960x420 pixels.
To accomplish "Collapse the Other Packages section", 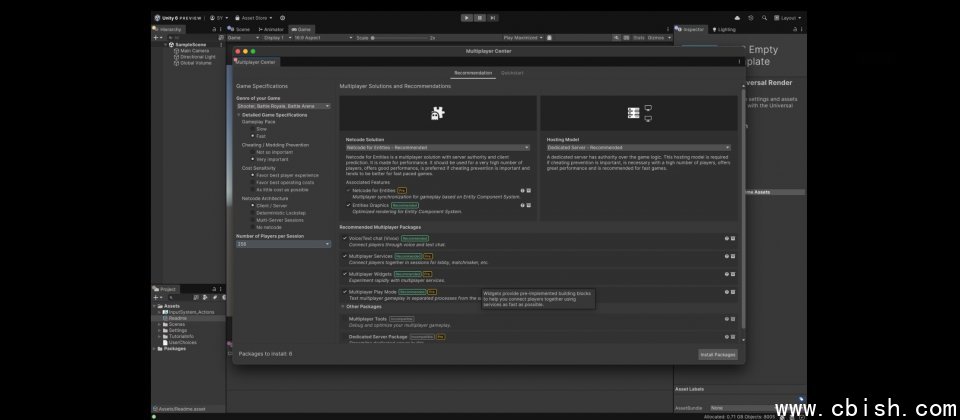I will [343, 306].
